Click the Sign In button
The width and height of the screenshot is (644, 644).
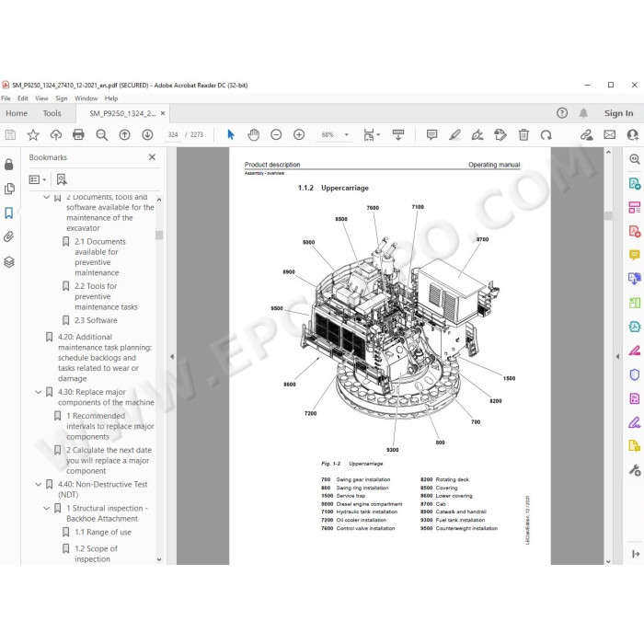[618, 113]
